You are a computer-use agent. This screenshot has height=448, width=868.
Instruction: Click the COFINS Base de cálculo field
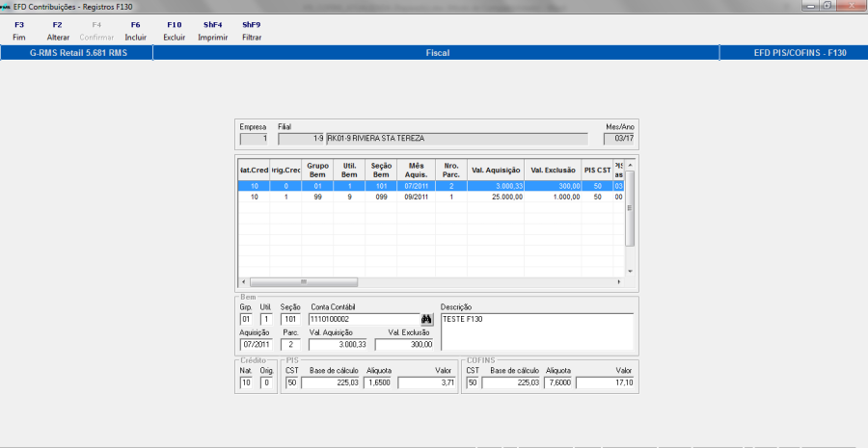(511, 382)
